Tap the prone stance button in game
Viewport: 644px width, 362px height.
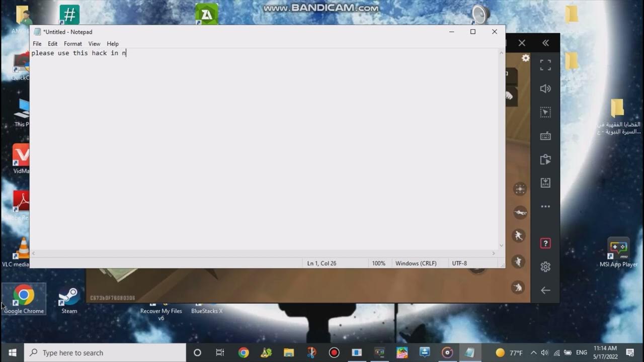(520, 213)
